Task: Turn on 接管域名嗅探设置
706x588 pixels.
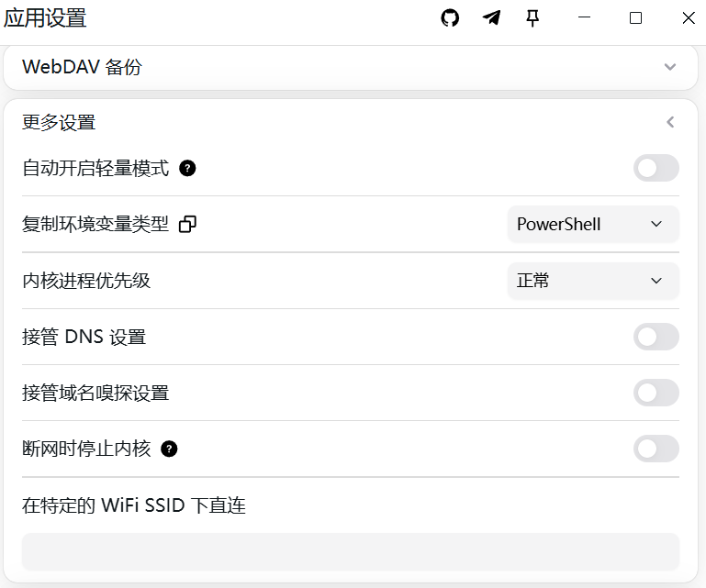Action: tap(656, 393)
